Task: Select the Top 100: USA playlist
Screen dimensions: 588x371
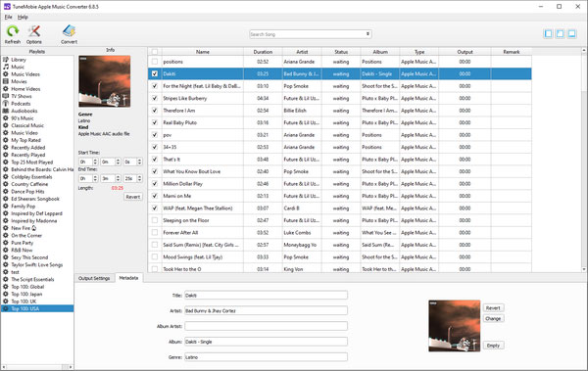Action: click(x=37, y=308)
